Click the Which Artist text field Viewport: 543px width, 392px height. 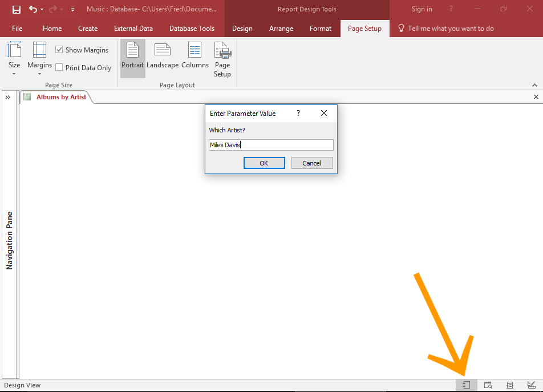click(271, 145)
